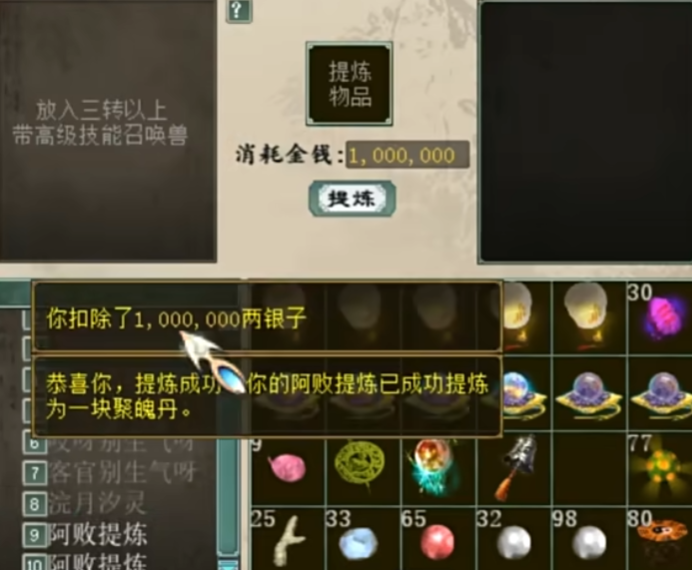Select the pink peach item numbered 9
Image resolution: width=692 pixels, height=570 pixels.
point(288,469)
